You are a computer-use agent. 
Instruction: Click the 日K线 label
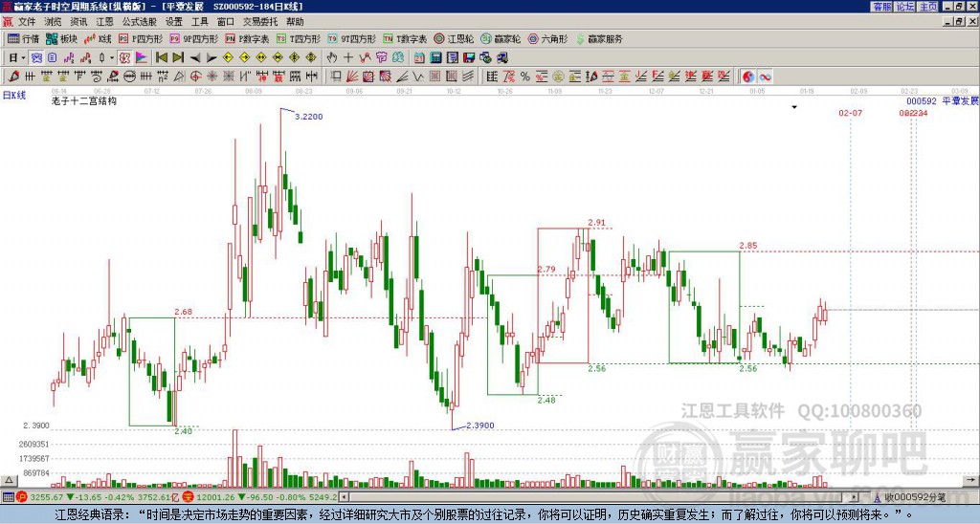coord(13,95)
